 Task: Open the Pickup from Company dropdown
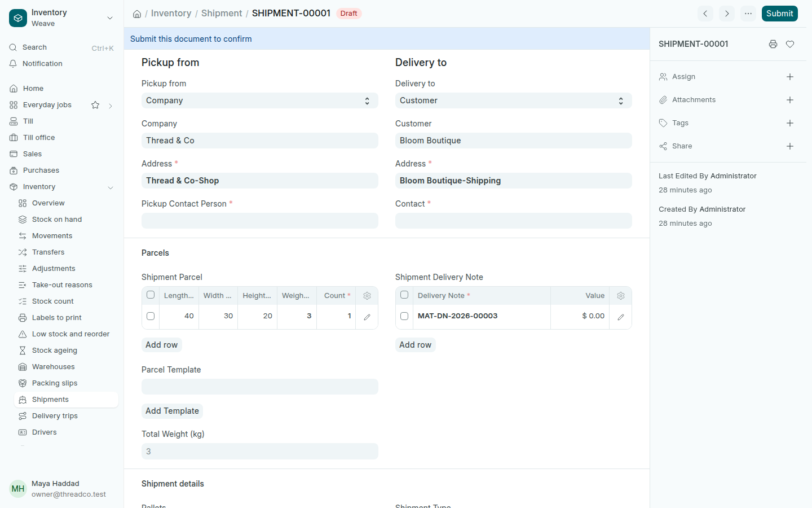point(260,100)
